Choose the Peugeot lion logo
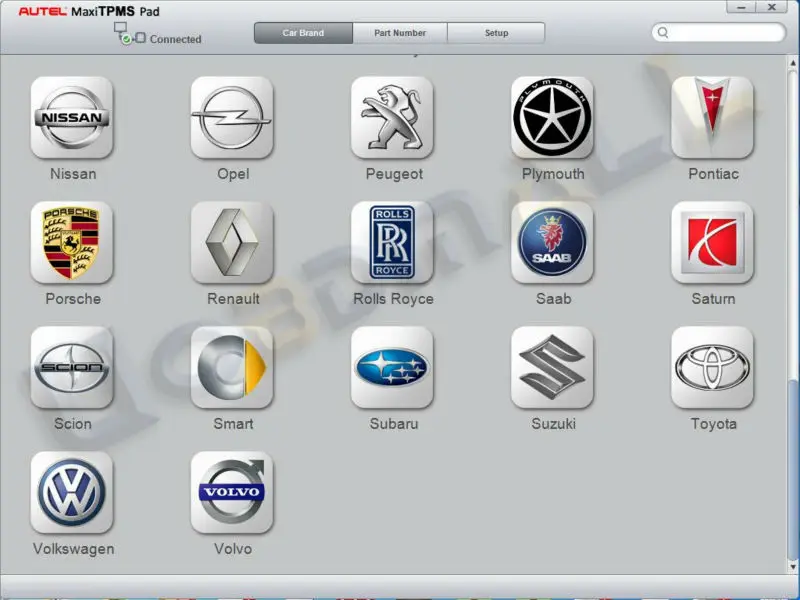 pos(392,118)
